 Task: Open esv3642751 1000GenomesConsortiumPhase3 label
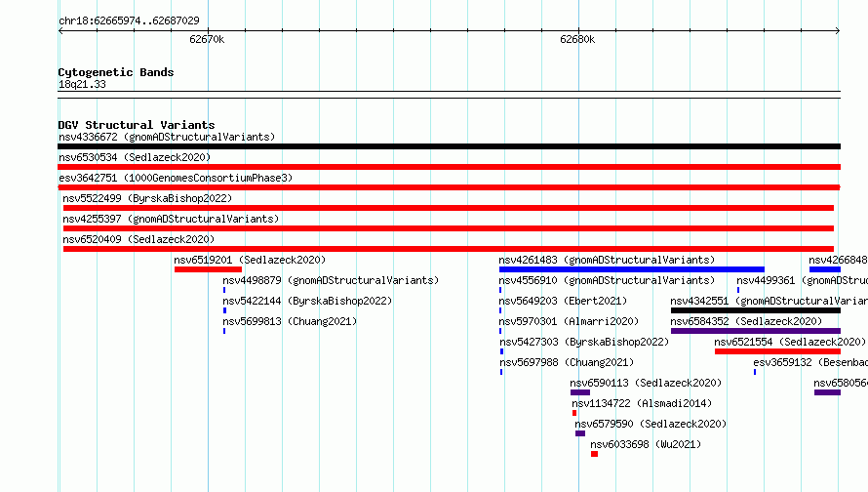point(176,178)
